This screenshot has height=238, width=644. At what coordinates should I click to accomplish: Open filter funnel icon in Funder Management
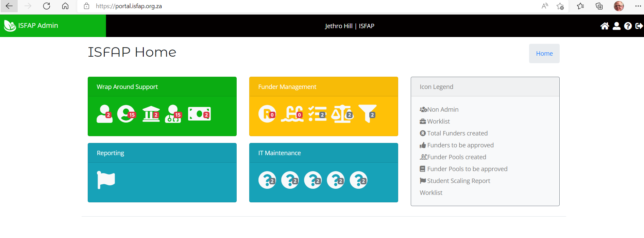click(368, 114)
